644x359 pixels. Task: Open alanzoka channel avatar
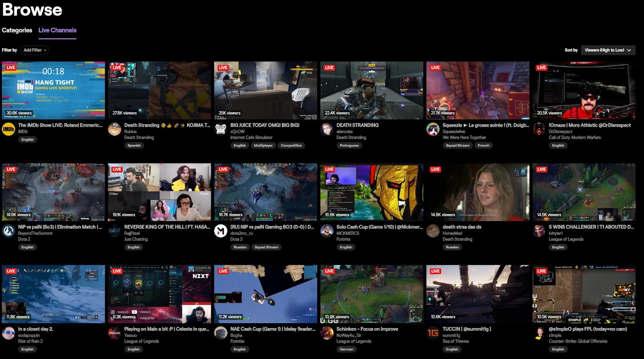click(327, 129)
